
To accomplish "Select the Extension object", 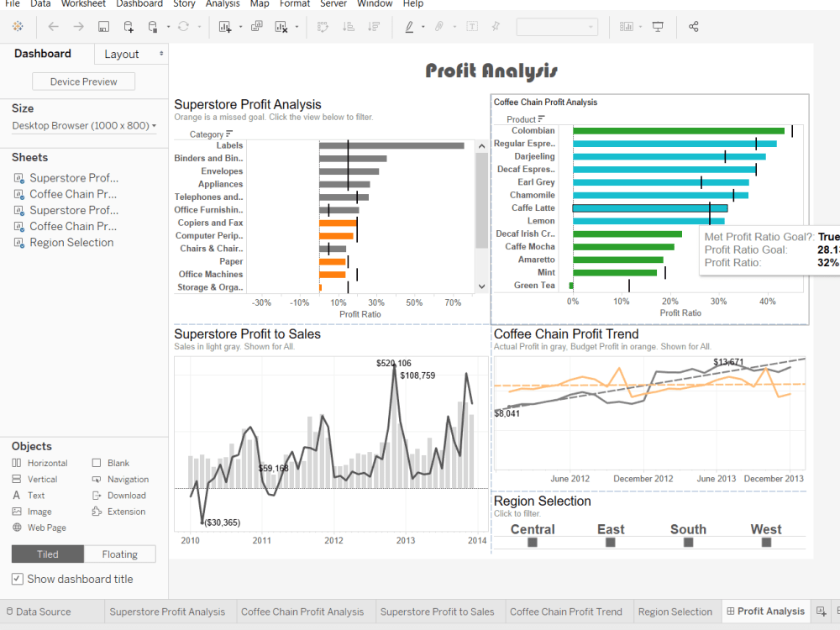I will (x=119, y=511).
